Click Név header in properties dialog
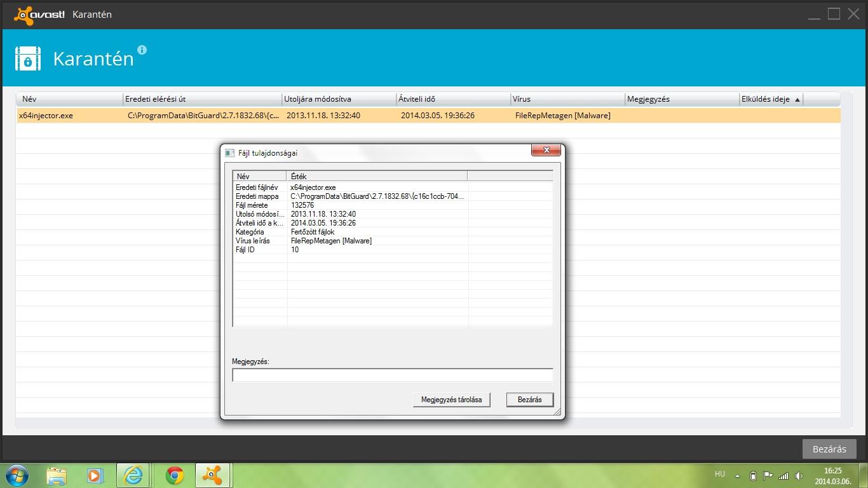 point(260,176)
